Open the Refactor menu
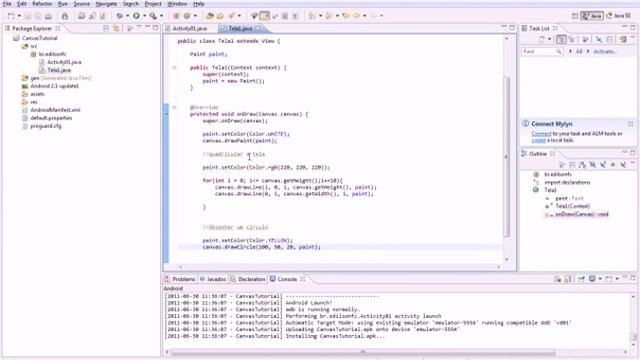This screenshot has width=640, height=360. coord(42,4)
